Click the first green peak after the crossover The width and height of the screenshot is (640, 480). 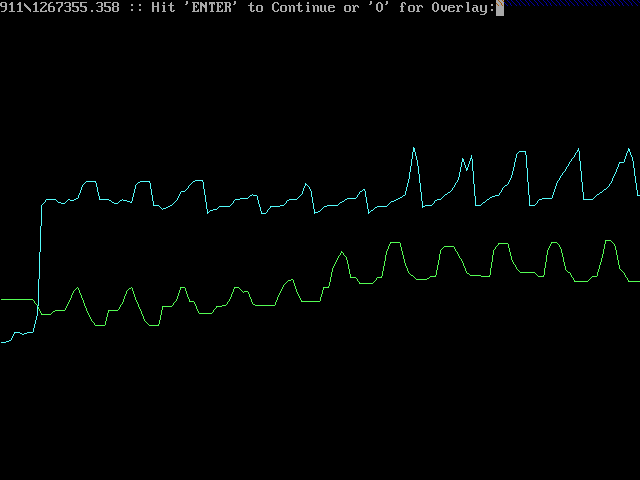77,289
